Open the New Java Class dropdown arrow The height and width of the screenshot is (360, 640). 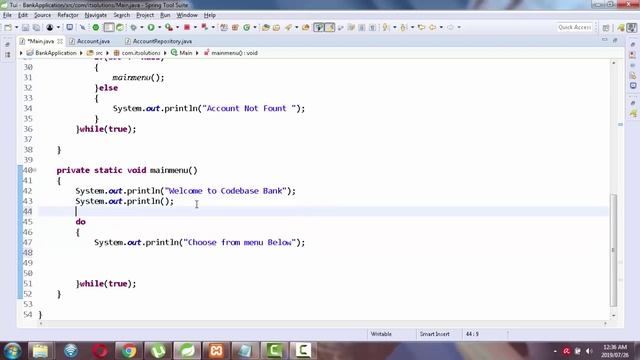point(255,27)
